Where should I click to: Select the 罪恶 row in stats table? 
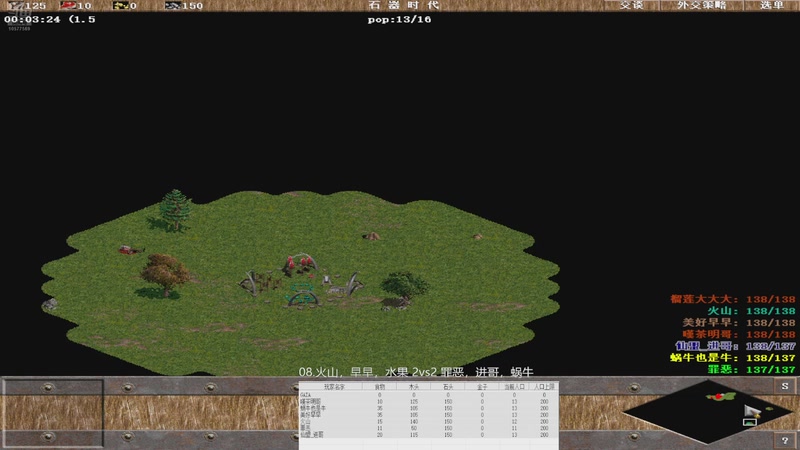[x=429, y=428]
